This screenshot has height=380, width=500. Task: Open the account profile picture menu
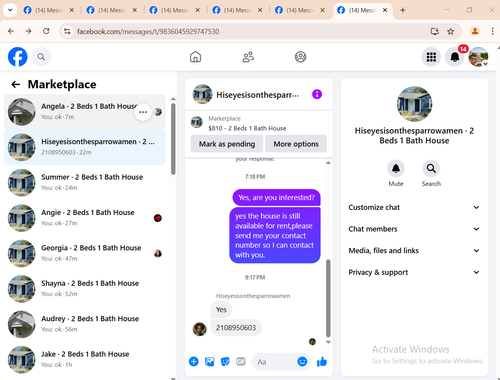pos(478,57)
